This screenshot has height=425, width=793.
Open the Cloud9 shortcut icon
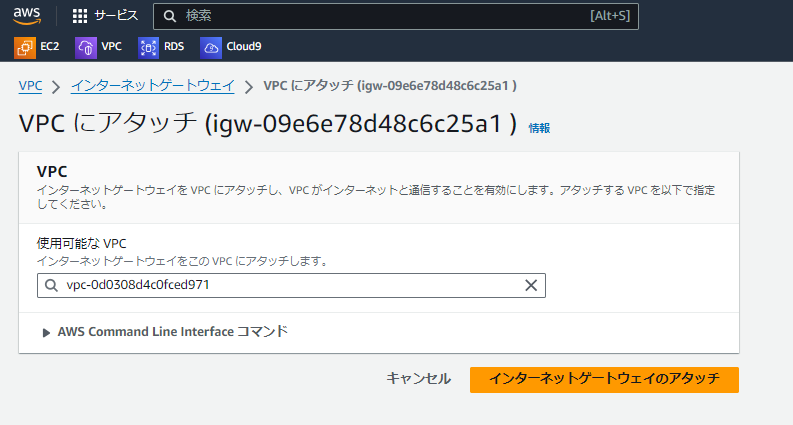coord(211,48)
